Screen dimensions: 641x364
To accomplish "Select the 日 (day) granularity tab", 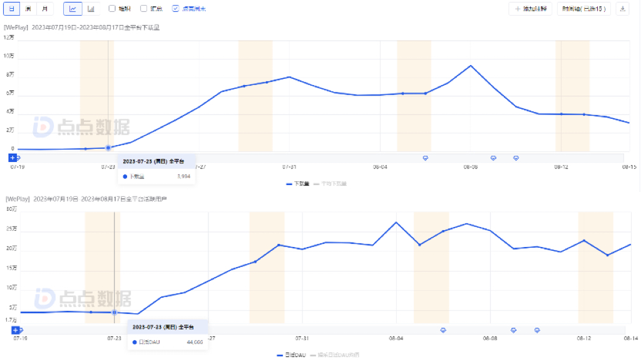I will coord(12,9).
